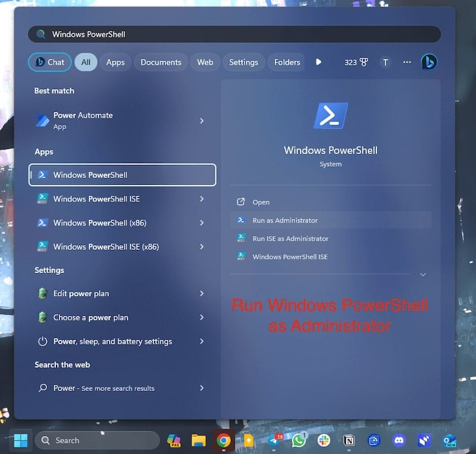Click the search box with Windows PowerShell

coord(234,34)
